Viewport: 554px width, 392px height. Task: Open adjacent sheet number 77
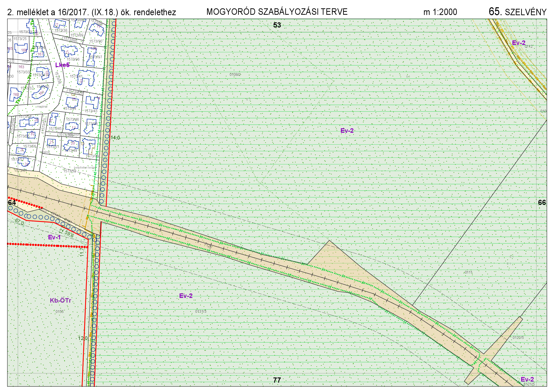point(277,380)
